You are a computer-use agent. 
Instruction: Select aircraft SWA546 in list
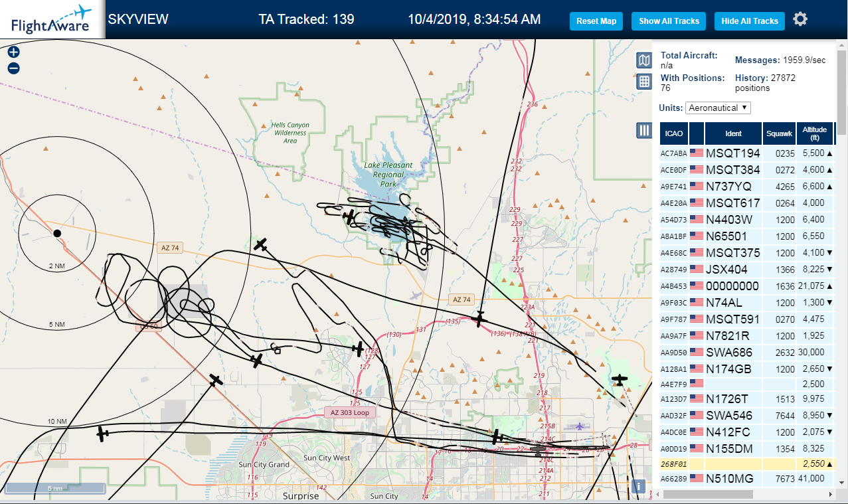click(746, 416)
